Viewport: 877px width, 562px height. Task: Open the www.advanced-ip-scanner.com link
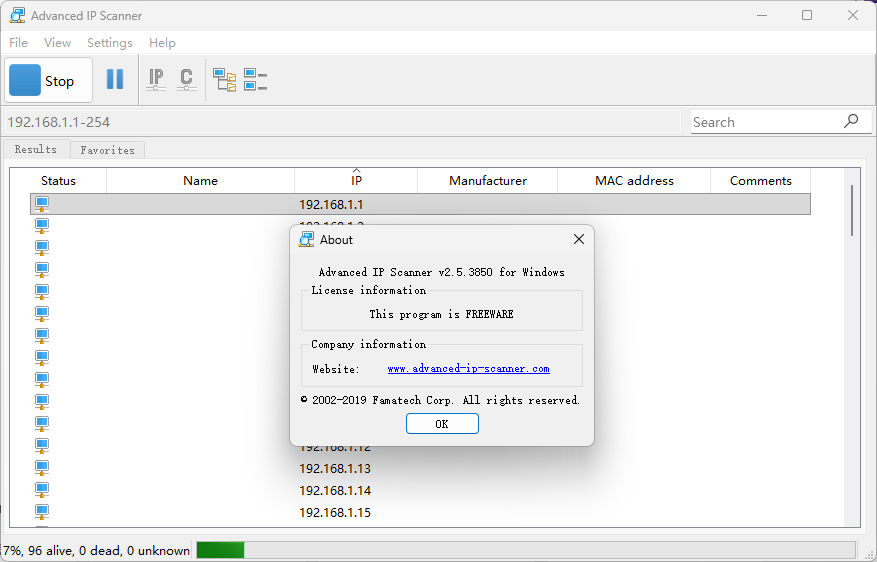(x=468, y=369)
